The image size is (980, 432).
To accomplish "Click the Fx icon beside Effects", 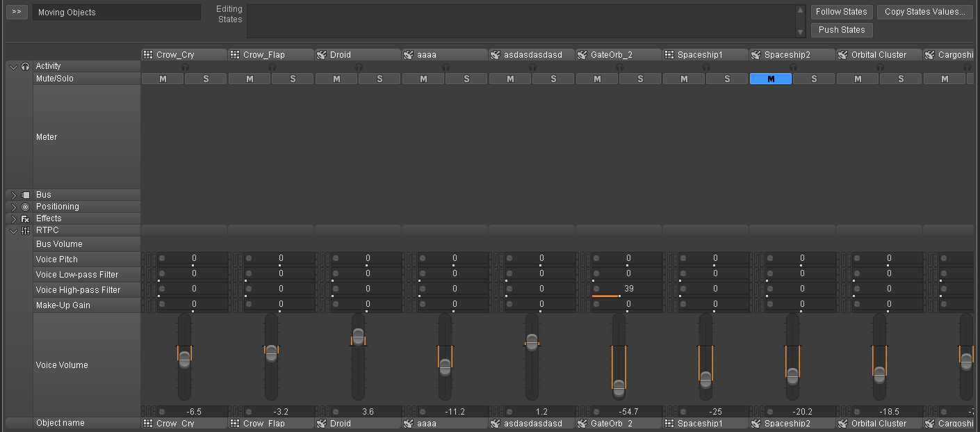I will tap(26, 218).
